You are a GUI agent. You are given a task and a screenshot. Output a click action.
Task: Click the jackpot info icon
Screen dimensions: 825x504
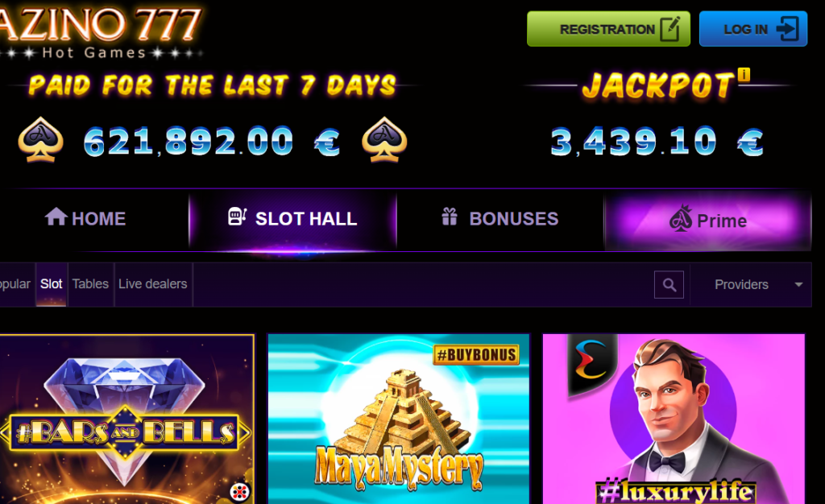click(744, 74)
